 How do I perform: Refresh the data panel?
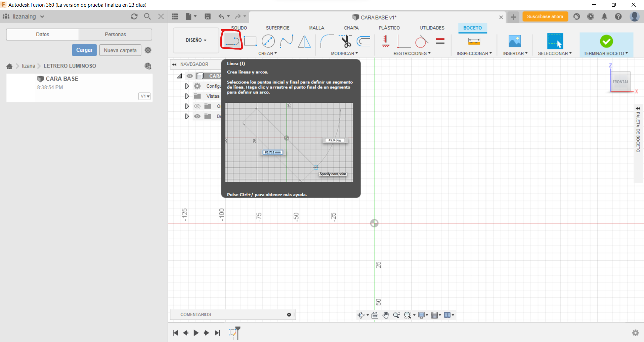pyautogui.click(x=134, y=16)
